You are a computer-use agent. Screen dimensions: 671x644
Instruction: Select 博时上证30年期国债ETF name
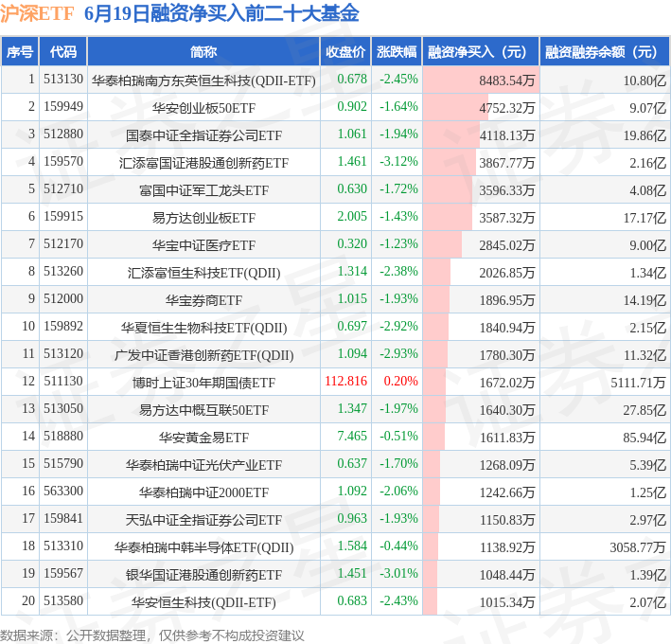[x=203, y=383]
